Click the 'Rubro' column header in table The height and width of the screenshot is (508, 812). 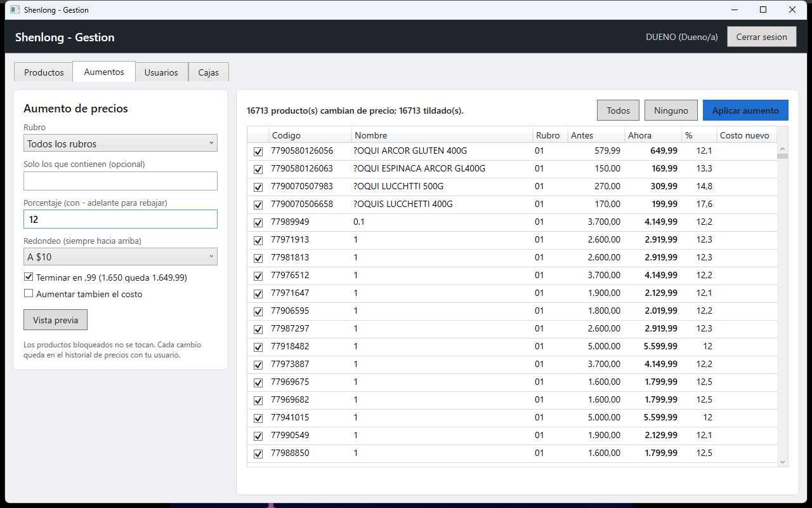[550, 135]
